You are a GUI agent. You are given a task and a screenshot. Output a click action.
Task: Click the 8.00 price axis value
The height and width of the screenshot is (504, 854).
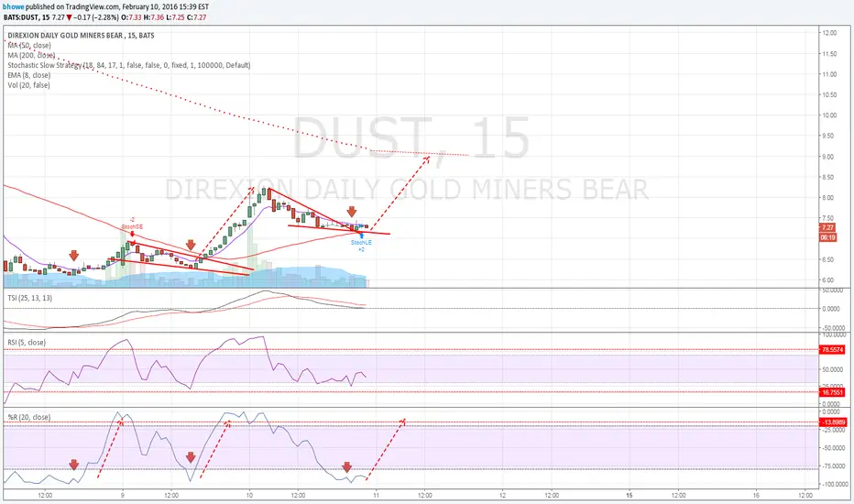827,198
